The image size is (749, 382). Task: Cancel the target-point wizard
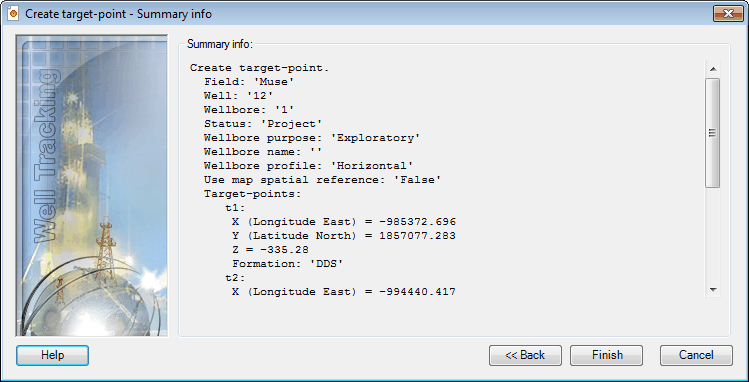(x=696, y=355)
